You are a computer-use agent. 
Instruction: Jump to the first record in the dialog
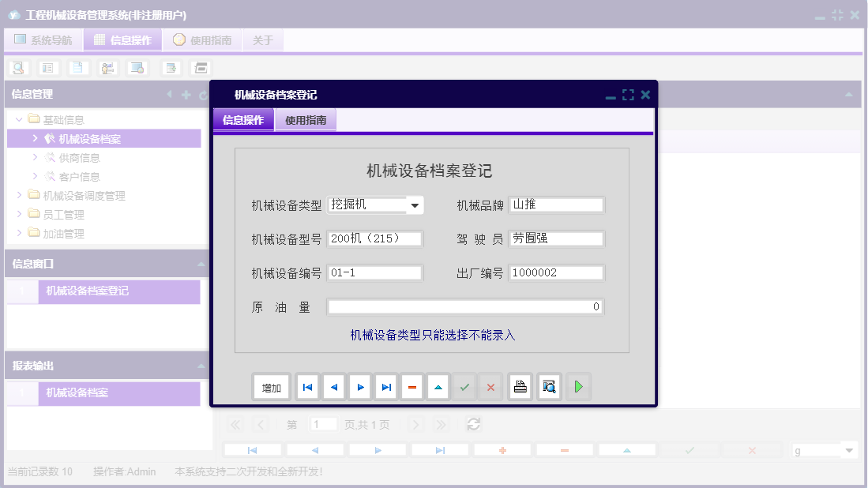click(x=307, y=386)
